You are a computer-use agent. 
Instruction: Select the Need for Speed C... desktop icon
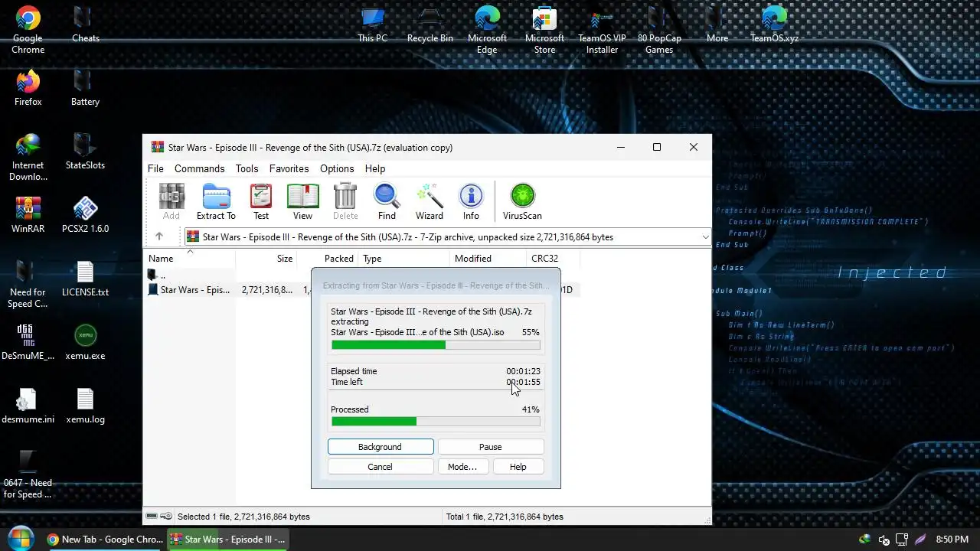[28, 285]
